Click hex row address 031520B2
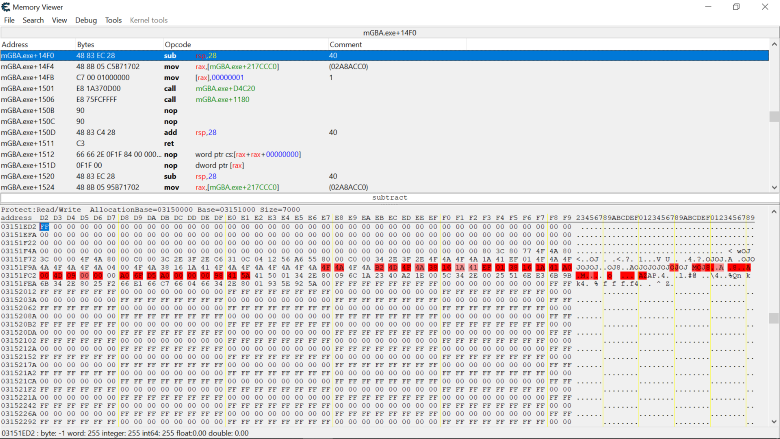 click(18, 324)
